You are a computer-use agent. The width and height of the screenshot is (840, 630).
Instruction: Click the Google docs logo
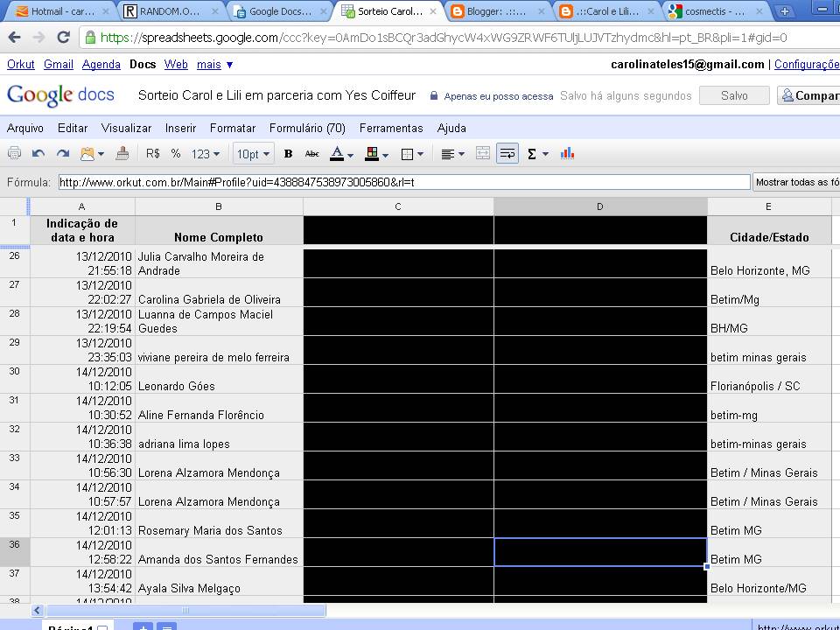tap(60, 95)
